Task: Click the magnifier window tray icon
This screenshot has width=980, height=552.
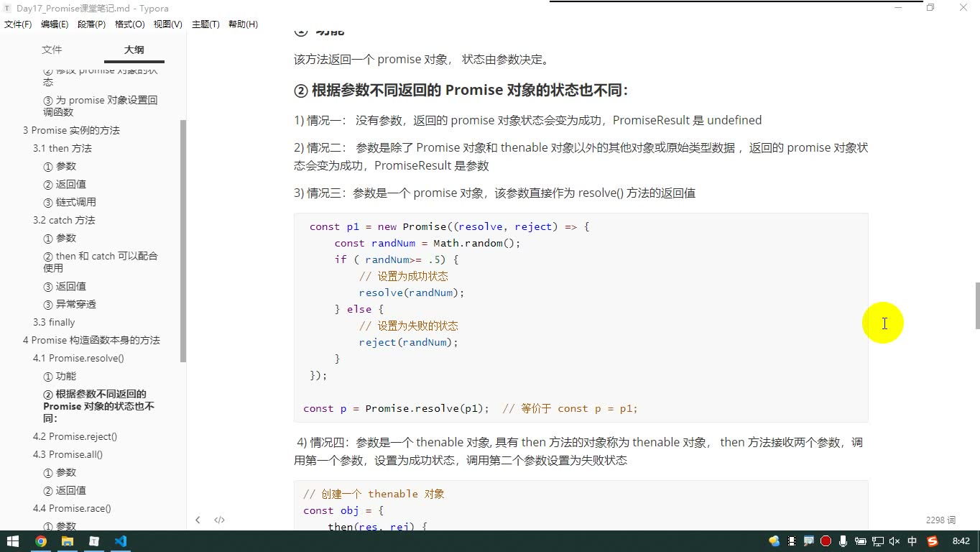Action: point(809,541)
